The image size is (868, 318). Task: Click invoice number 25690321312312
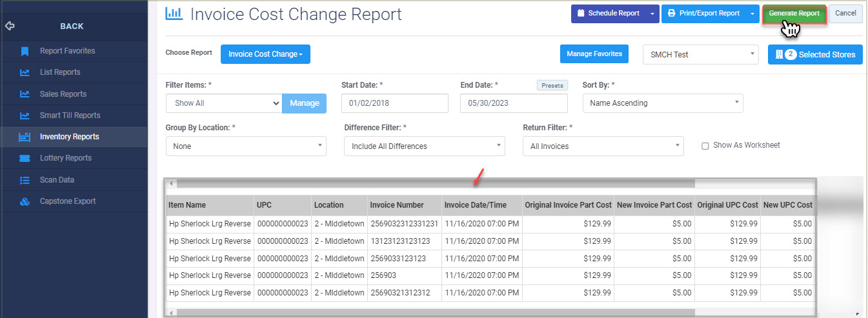tap(400, 293)
